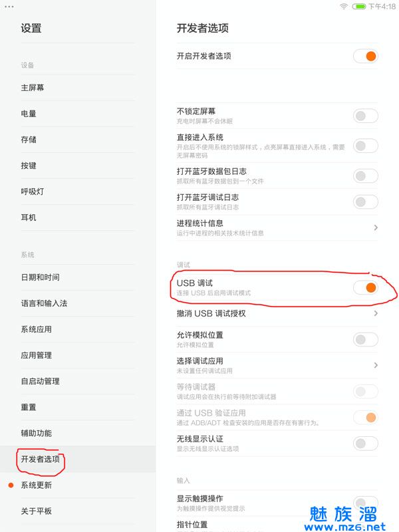Enable the 直接进入系统 toggle
Screen dimensions: 399x532
point(365,145)
